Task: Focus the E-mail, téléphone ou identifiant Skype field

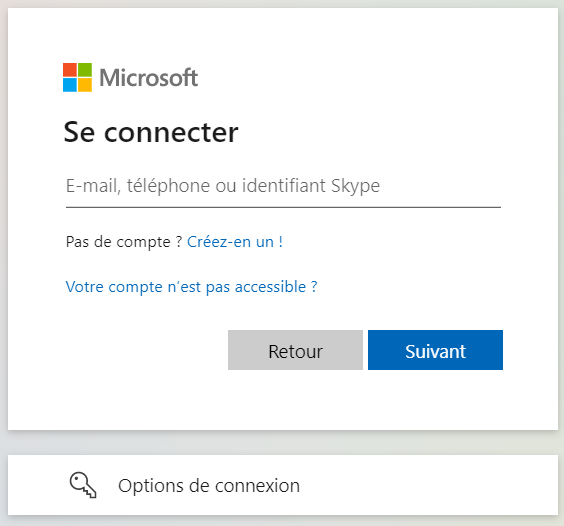Action: (283, 186)
